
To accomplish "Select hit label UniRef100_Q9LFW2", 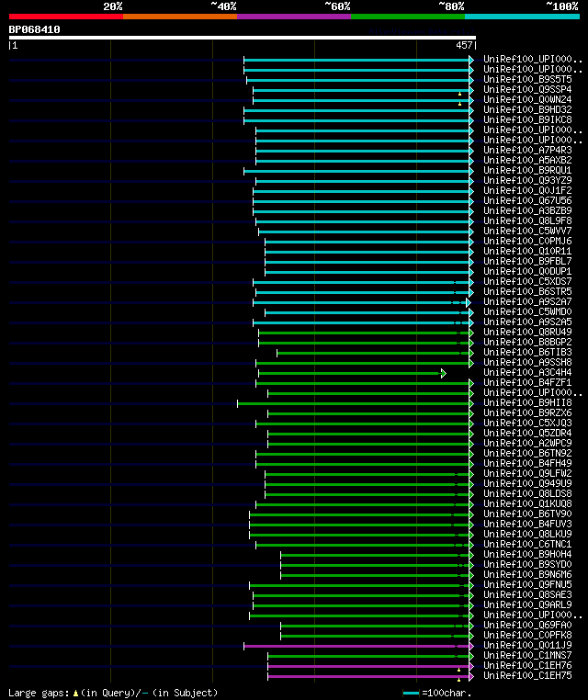I will tap(527, 473).
